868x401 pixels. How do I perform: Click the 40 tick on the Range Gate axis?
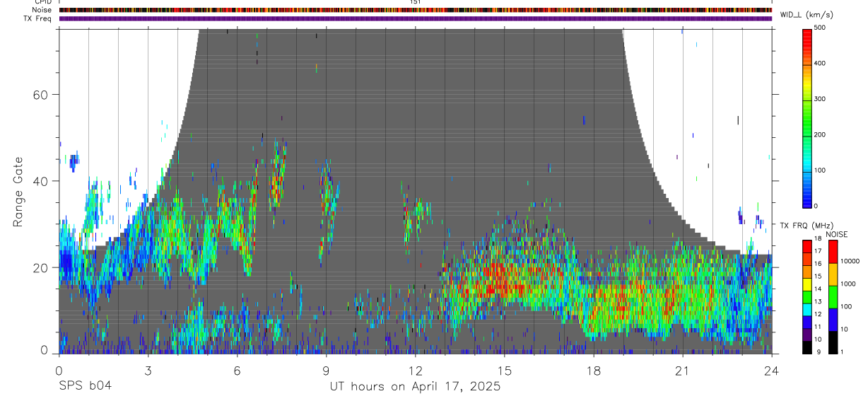click(42, 181)
